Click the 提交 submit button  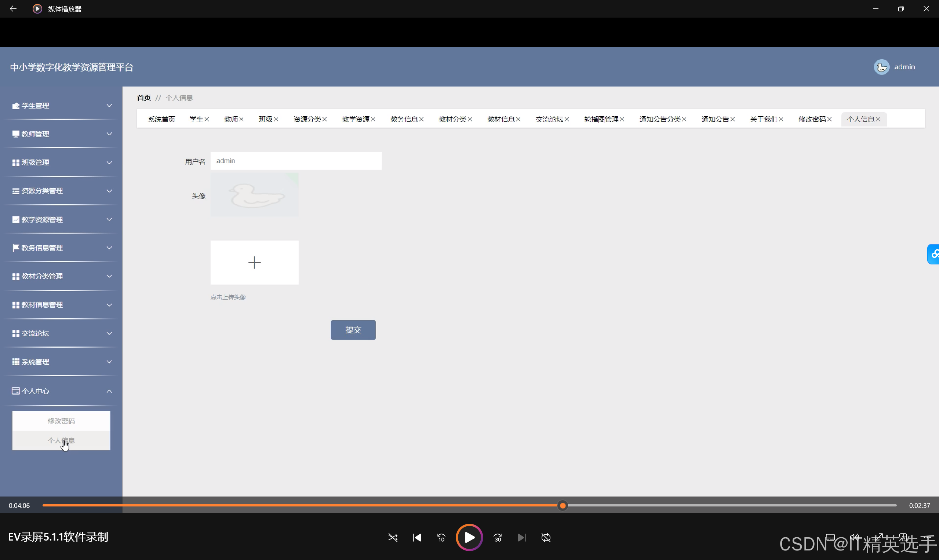click(353, 330)
